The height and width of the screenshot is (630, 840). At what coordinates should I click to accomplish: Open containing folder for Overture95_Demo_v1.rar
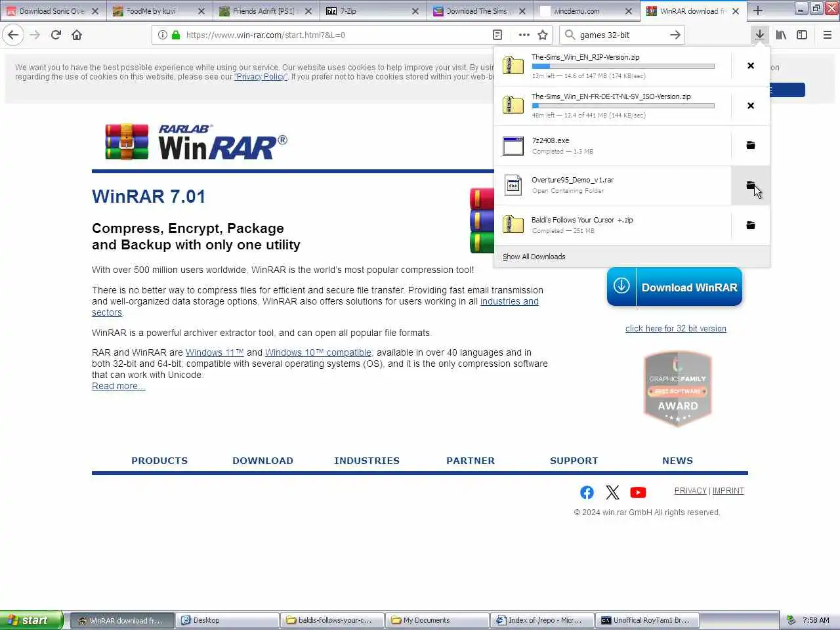click(751, 186)
